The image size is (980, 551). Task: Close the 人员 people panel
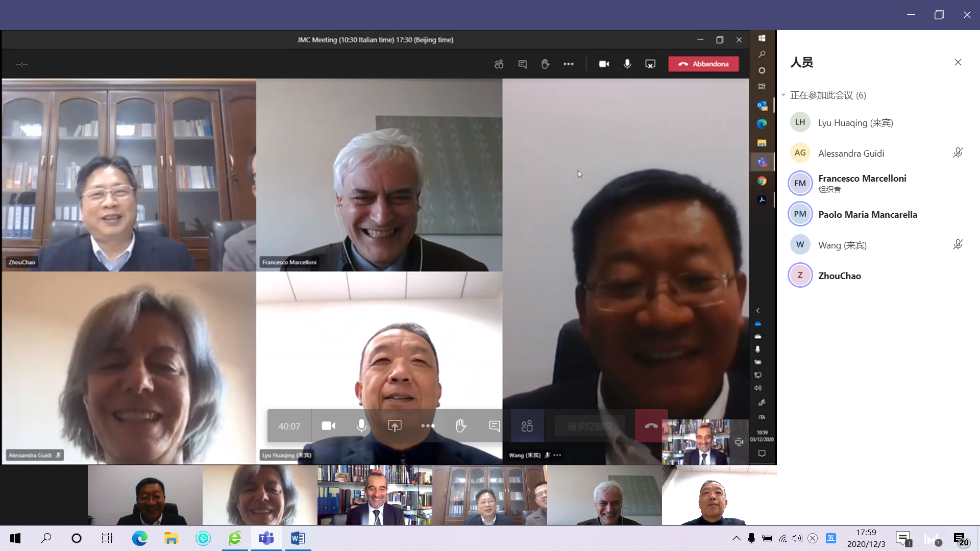(x=958, y=62)
